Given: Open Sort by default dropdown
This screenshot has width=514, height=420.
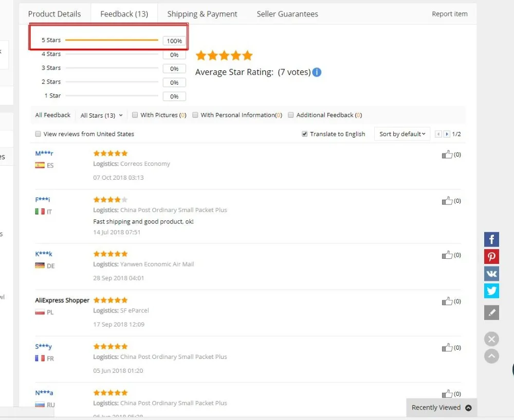Looking at the screenshot, I should 402,134.
